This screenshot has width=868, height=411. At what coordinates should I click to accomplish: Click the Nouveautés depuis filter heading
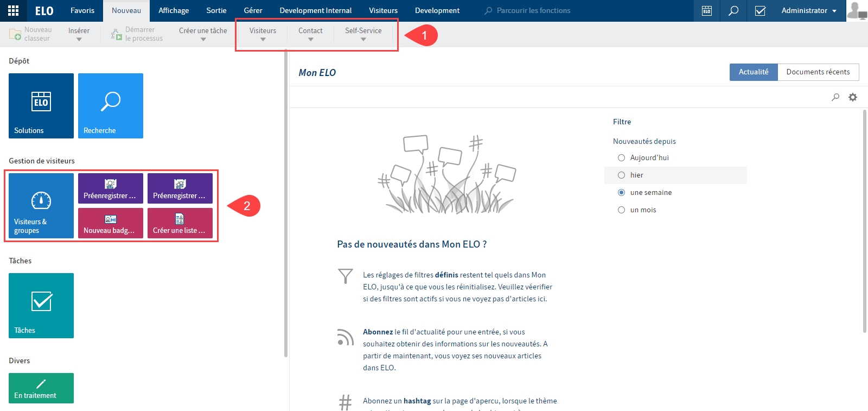[x=644, y=141]
